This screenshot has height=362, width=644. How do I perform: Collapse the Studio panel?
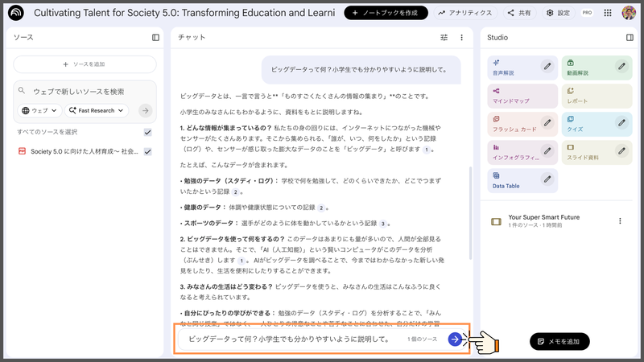[x=630, y=37]
